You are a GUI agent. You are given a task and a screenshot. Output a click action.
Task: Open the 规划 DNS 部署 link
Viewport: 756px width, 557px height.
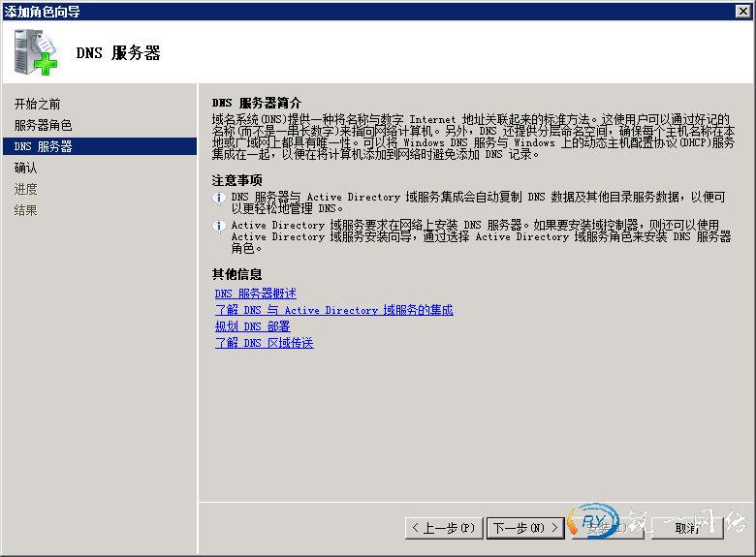point(252,326)
